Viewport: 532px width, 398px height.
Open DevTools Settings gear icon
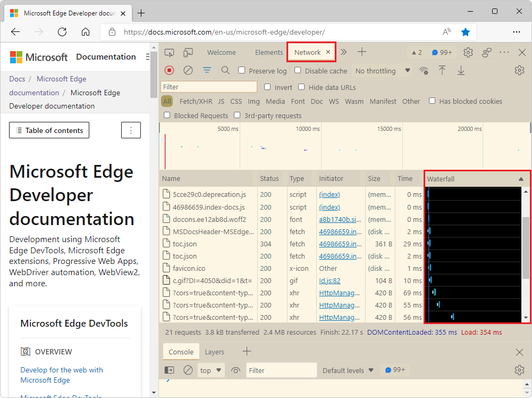coord(468,52)
